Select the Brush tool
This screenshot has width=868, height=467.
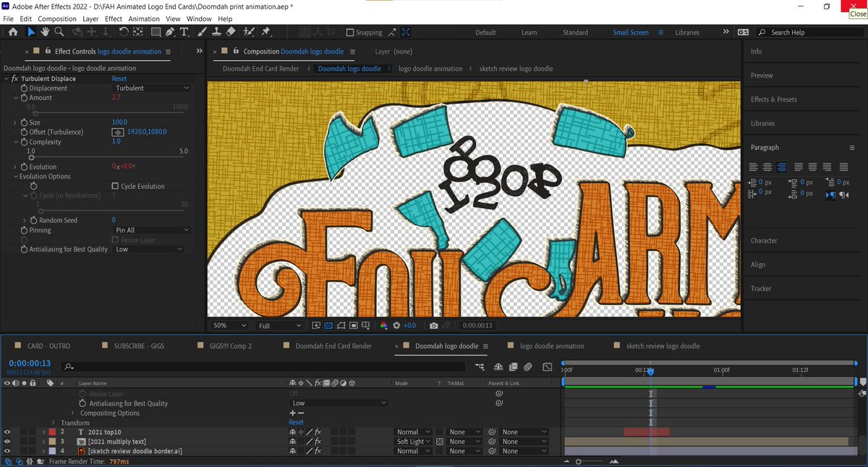click(x=203, y=32)
